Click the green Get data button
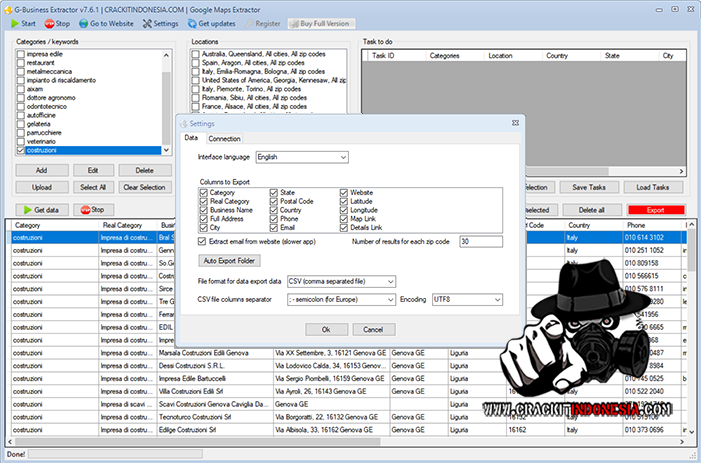The width and height of the screenshot is (701, 463). click(x=40, y=210)
